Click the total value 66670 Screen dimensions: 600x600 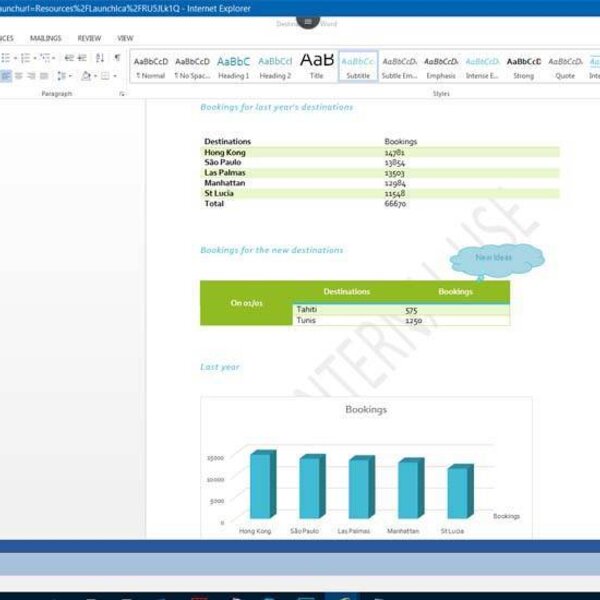(x=395, y=204)
